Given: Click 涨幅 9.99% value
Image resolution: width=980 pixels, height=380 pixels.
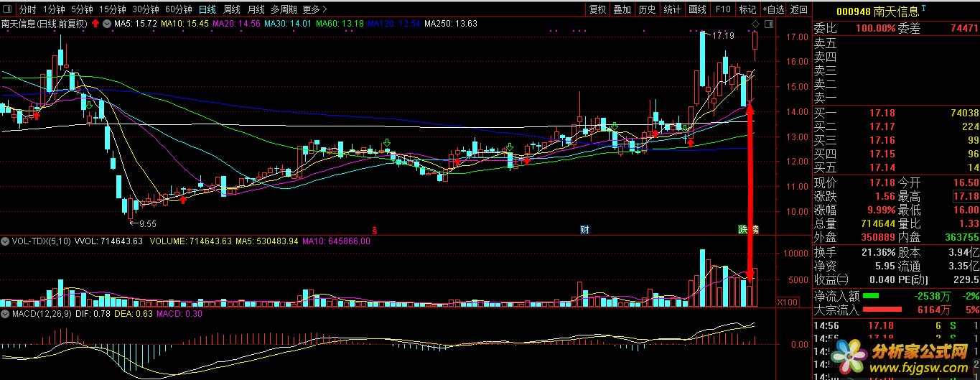Looking at the screenshot, I should pyautogui.click(x=880, y=210).
